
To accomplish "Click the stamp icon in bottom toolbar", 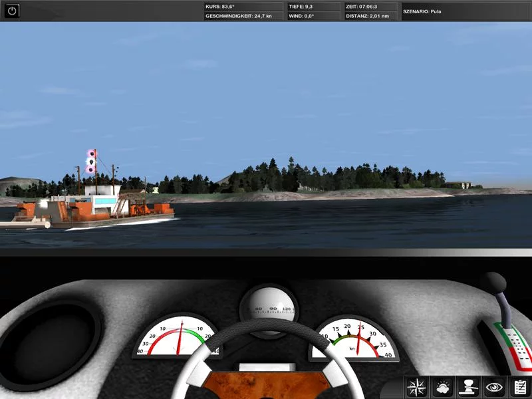I will (x=469, y=387).
